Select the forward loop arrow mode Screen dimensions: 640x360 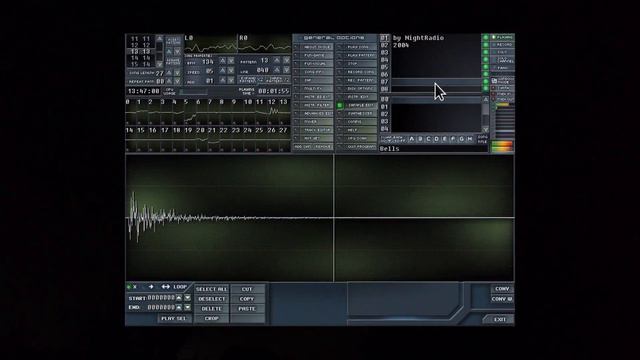tap(151, 287)
